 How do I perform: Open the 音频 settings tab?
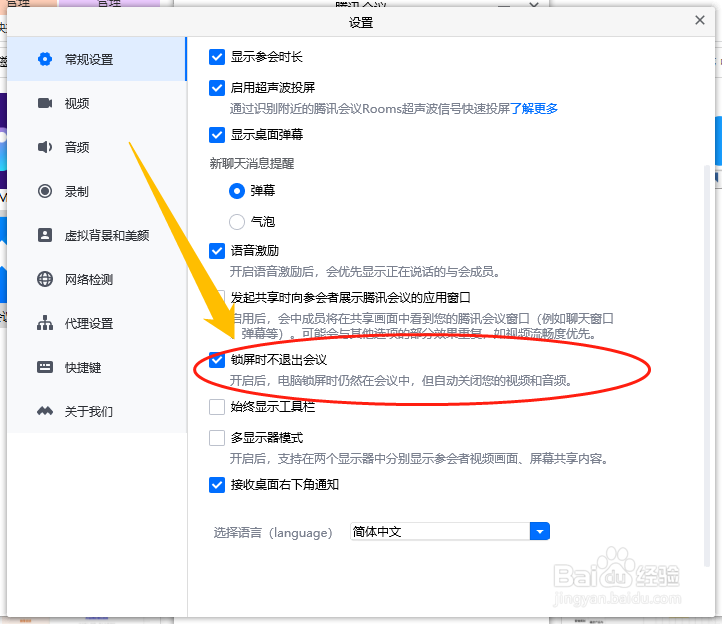click(x=97, y=147)
